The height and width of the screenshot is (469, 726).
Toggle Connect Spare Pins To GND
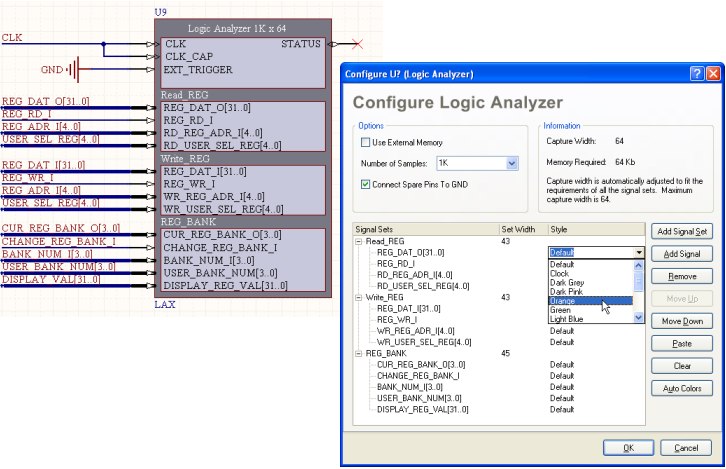click(x=365, y=184)
